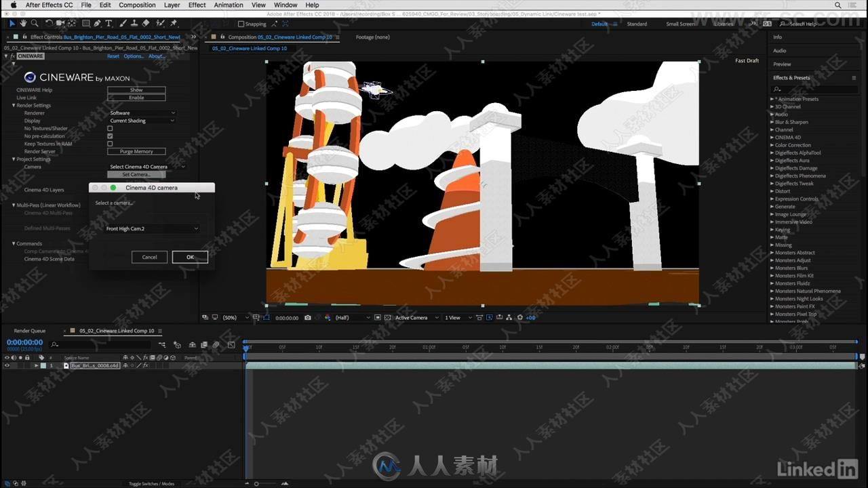Image resolution: width=868 pixels, height=488 pixels.
Task: Select the Pen tool
Action: (97, 23)
